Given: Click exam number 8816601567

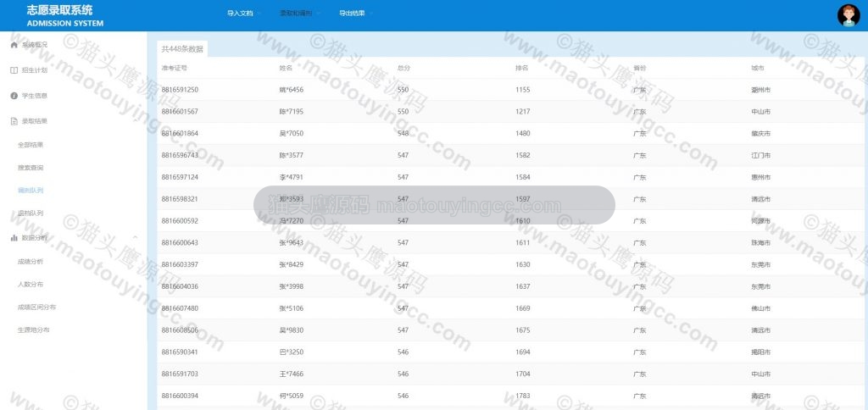Looking at the screenshot, I should pos(180,112).
